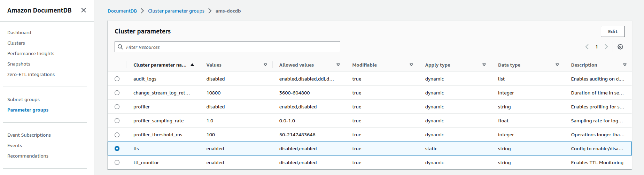
Task: Open Parameter groups in sidebar
Action: click(28, 110)
